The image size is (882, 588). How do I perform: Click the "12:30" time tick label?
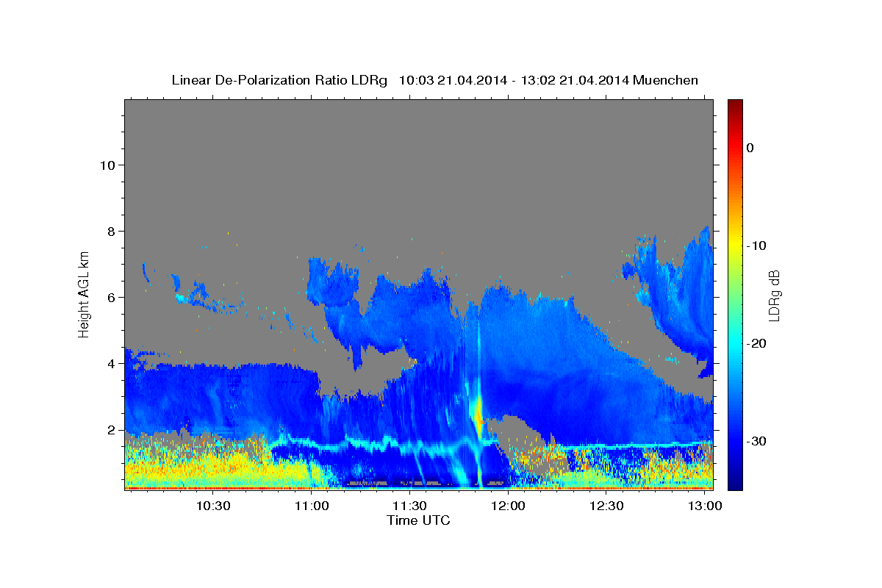point(606,506)
